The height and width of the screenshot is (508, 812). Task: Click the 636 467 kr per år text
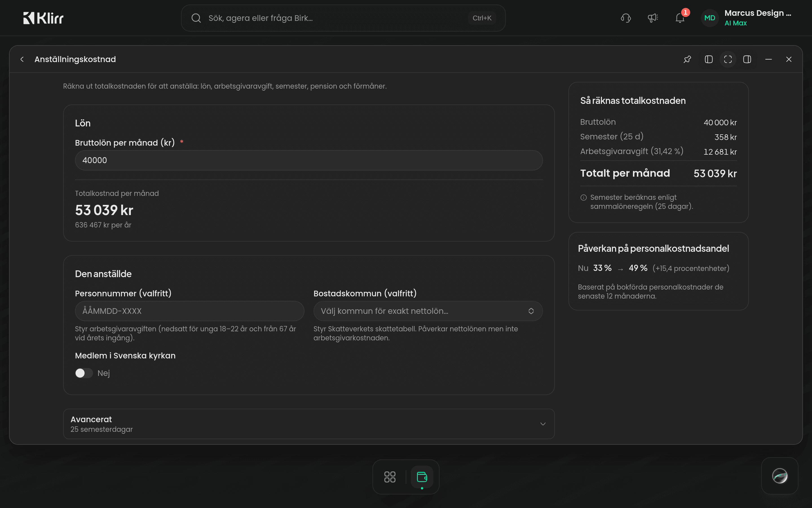pos(103,225)
